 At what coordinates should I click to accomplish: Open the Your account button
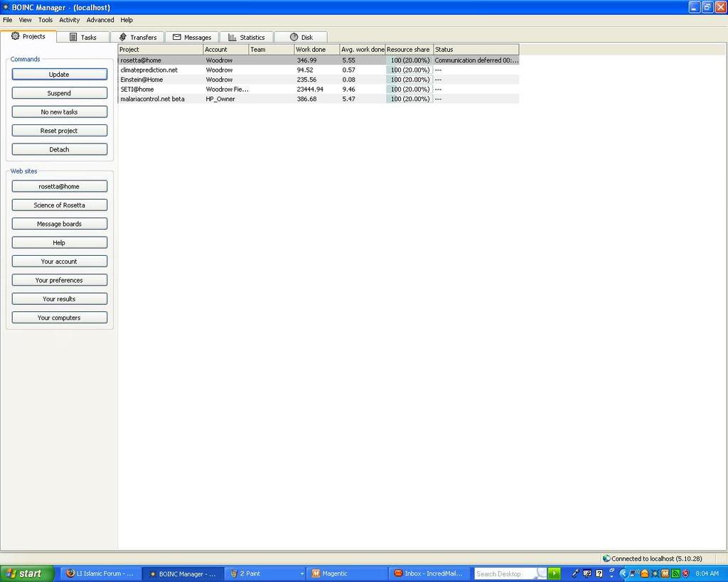click(x=60, y=262)
